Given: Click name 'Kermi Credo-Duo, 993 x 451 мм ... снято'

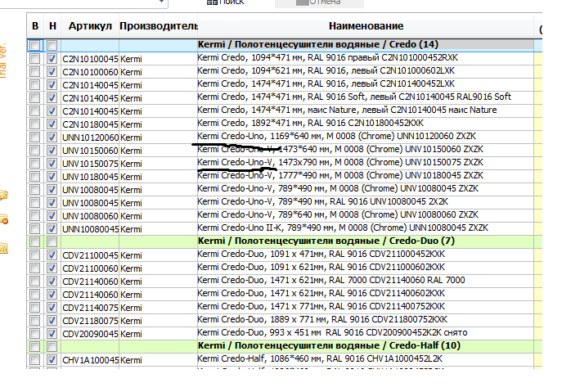Looking at the screenshot, I should pyautogui.click(x=332, y=332).
